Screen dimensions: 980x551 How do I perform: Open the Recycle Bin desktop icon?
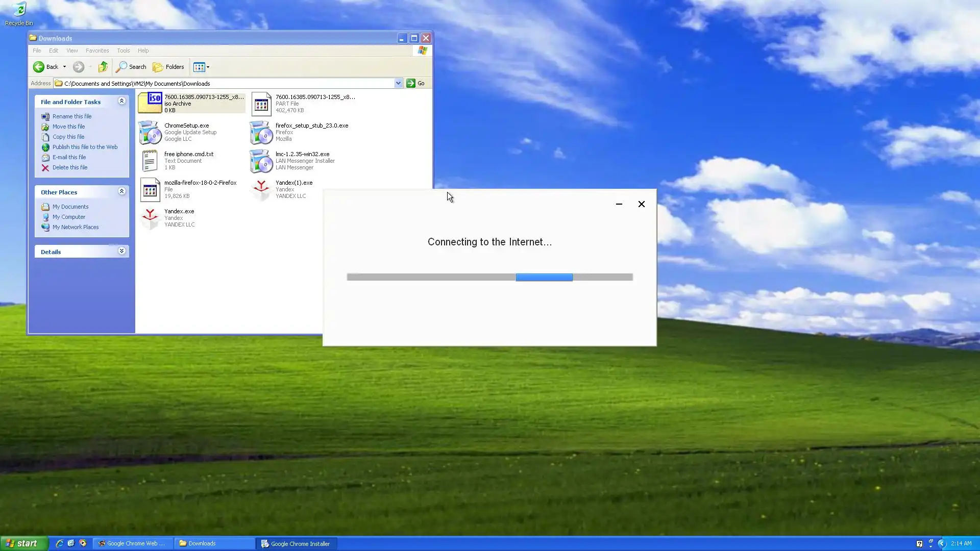(x=19, y=10)
